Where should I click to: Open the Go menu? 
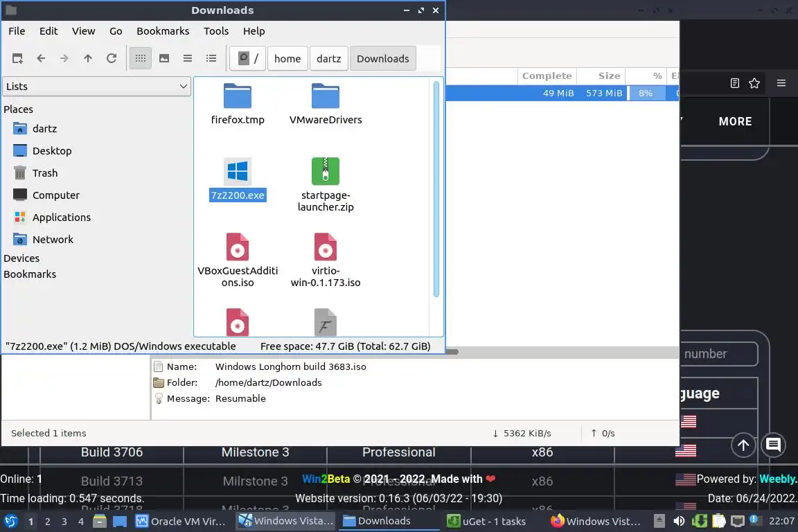tap(116, 31)
